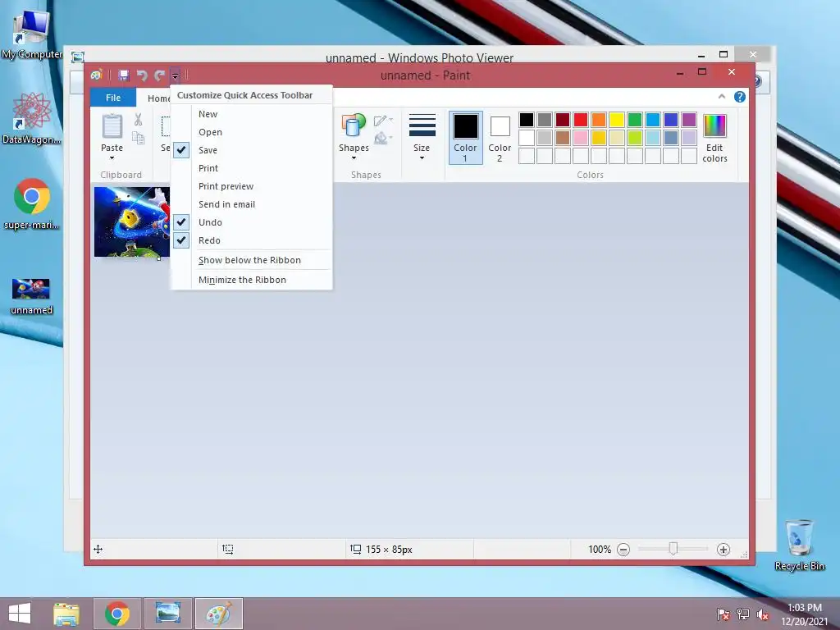Viewport: 840px width, 630px height.
Task: Click the Paint palette icon in the title bar
Action: pyautogui.click(x=97, y=75)
